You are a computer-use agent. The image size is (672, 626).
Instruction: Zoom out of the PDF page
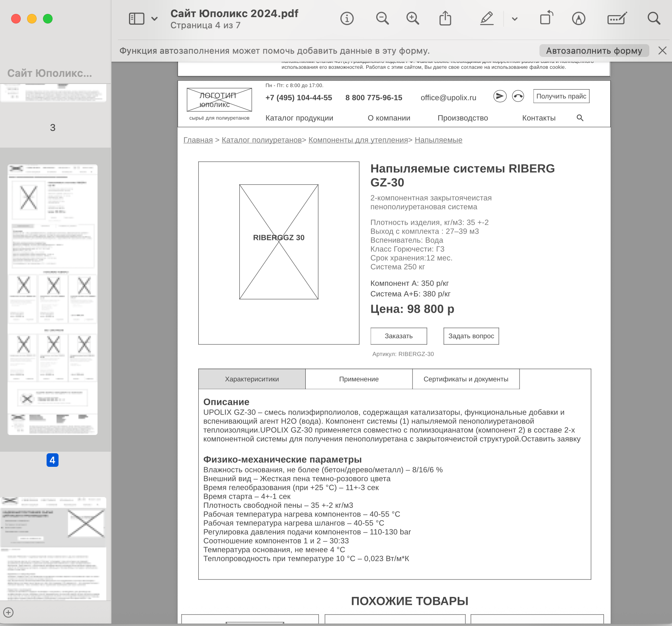click(382, 19)
